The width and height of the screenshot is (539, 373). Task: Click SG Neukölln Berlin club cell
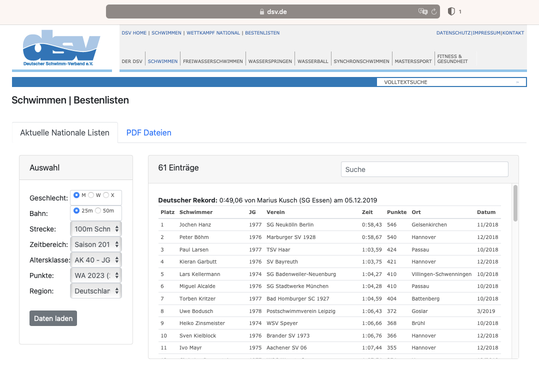click(x=290, y=225)
